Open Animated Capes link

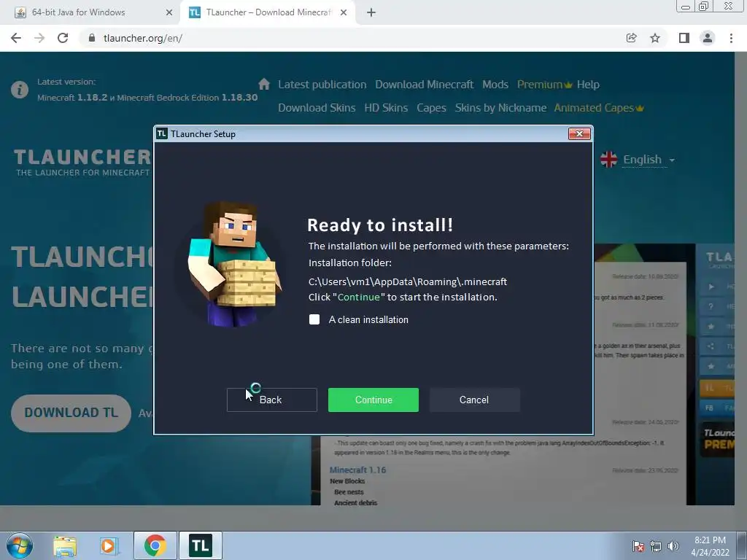point(598,108)
